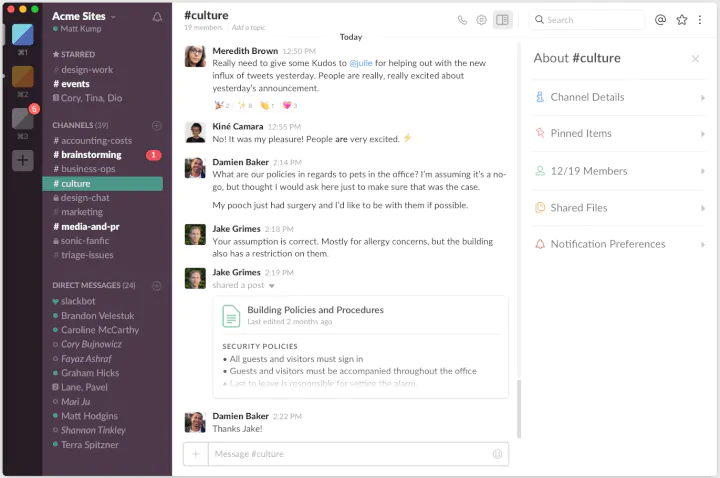Open starred items star icon
Screen dimensions: 720x478
[682, 20]
